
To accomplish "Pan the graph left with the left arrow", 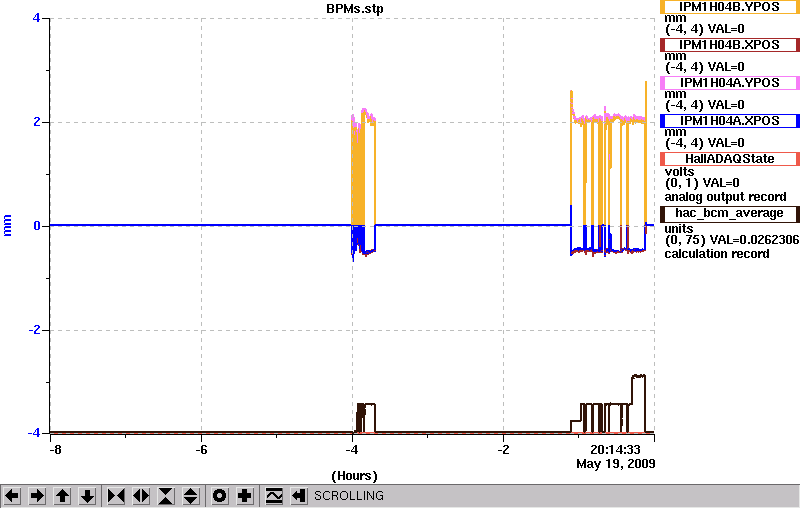I will 12,496.
